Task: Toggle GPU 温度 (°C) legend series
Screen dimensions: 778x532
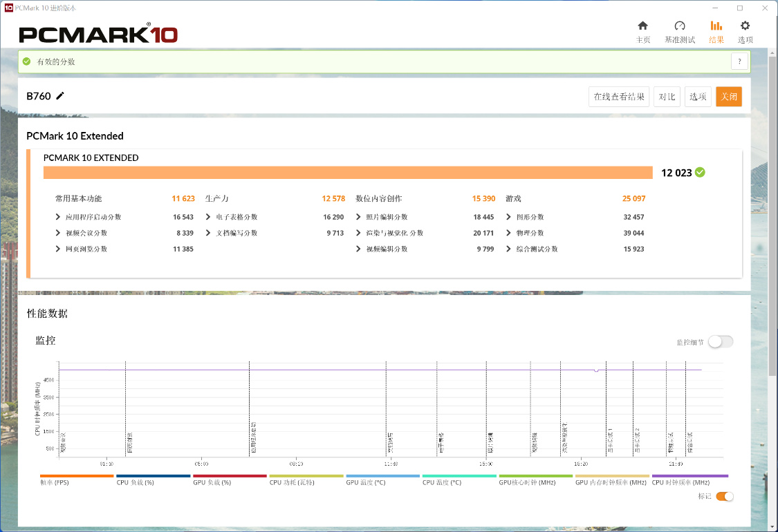Action: tap(382, 480)
